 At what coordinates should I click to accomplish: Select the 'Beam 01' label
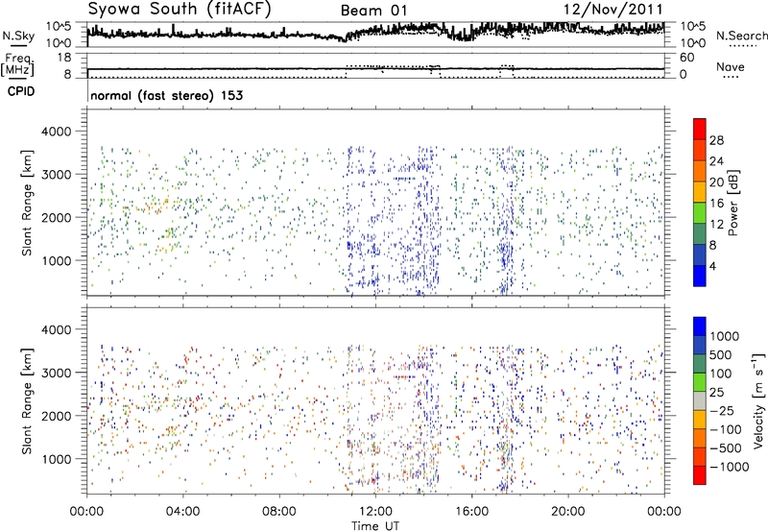click(373, 11)
